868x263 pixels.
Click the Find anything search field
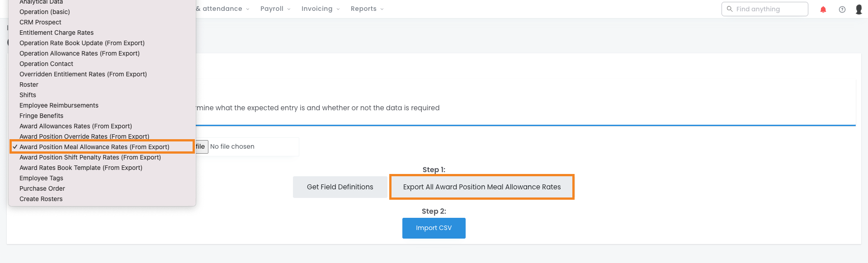pos(769,9)
